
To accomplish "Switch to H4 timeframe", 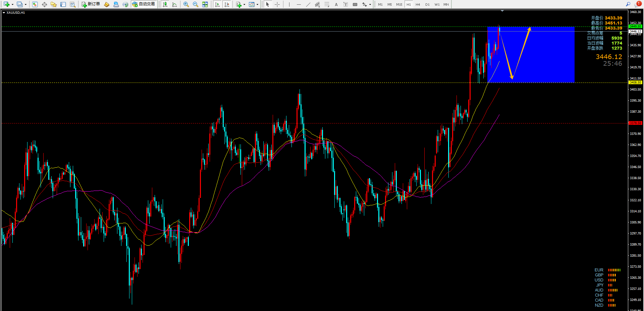I will (x=418, y=4).
